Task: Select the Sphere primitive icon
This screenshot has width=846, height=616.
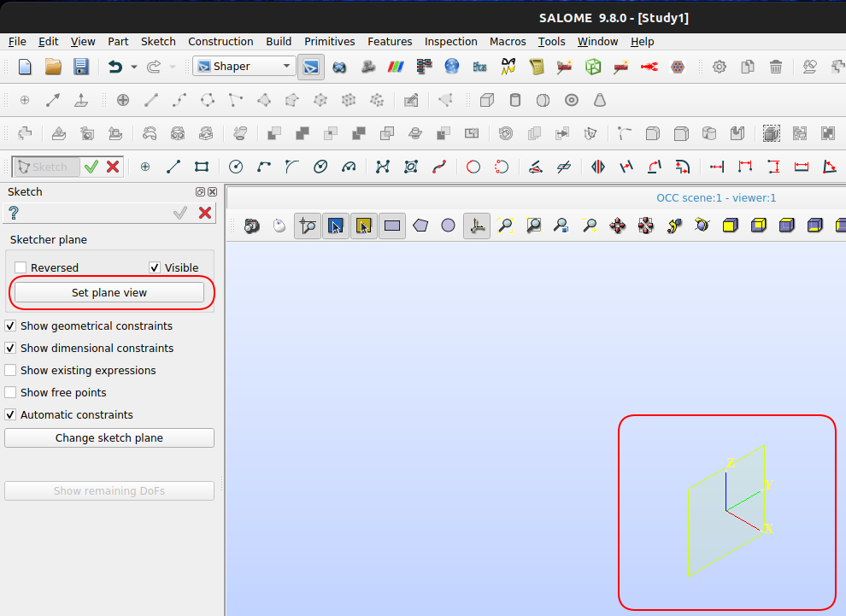Action: coord(543,100)
